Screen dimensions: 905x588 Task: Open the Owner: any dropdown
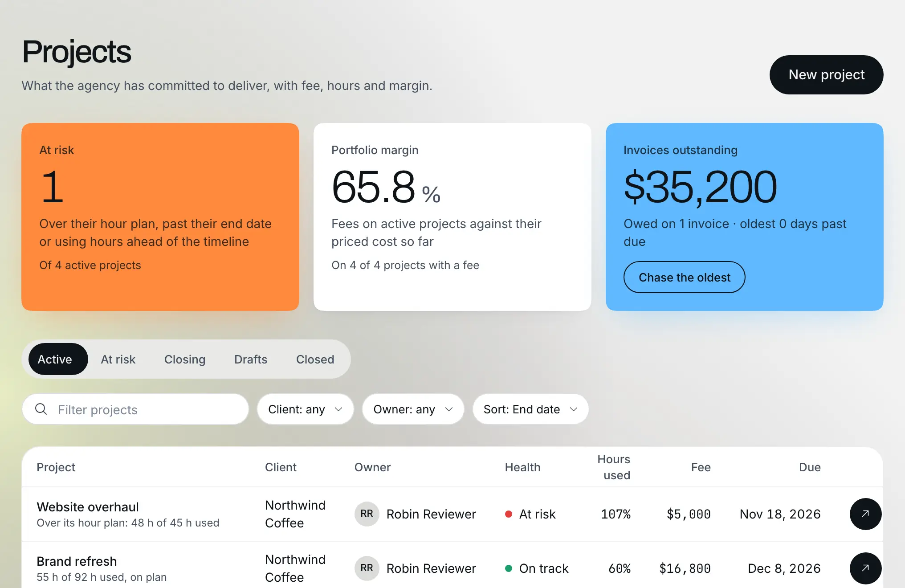pyautogui.click(x=413, y=409)
